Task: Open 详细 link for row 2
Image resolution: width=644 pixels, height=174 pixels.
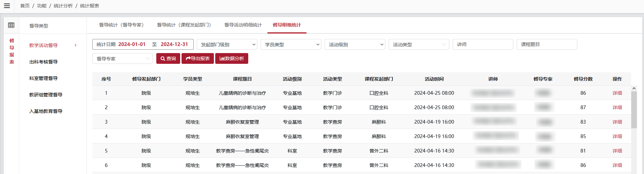Action: click(617, 107)
